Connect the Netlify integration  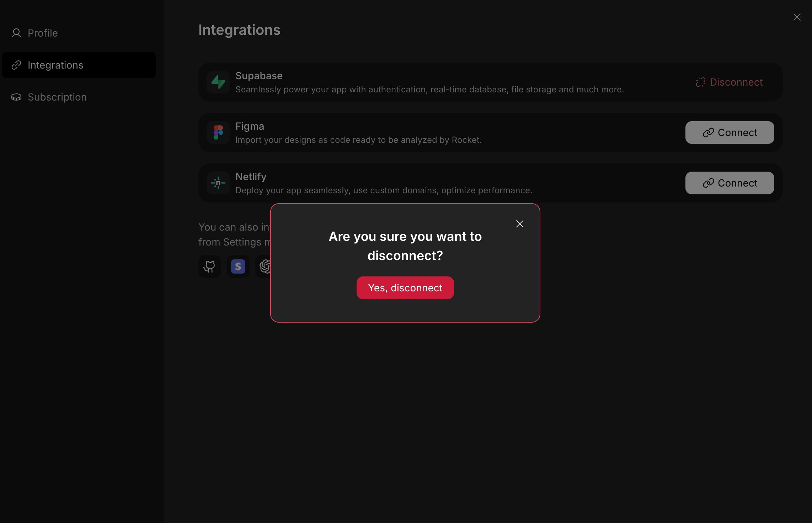730,183
